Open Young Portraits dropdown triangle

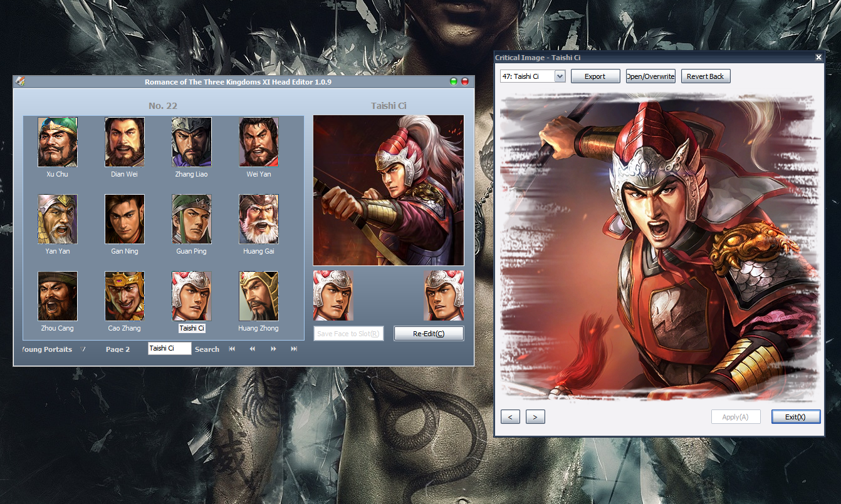pyautogui.click(x=83, y=349)
